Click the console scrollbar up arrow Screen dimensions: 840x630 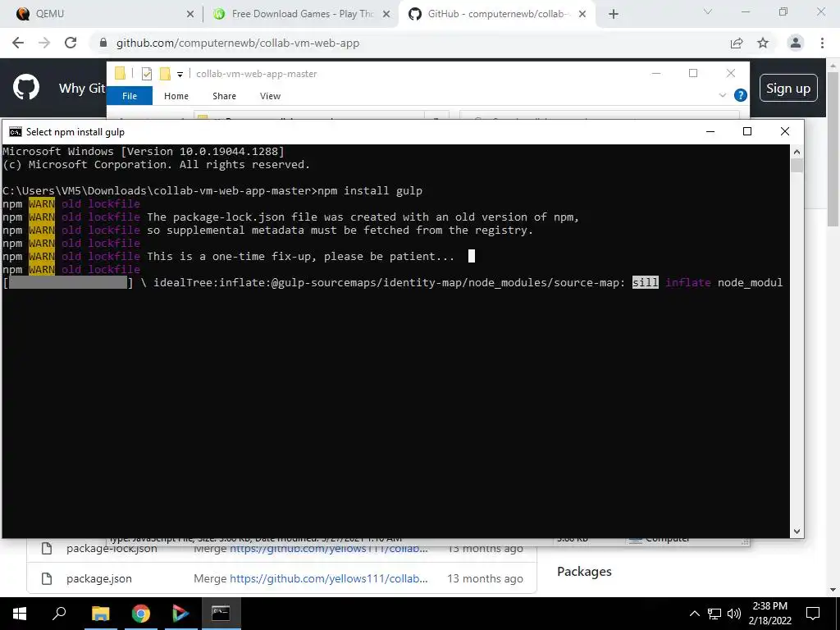coord(797,152)
